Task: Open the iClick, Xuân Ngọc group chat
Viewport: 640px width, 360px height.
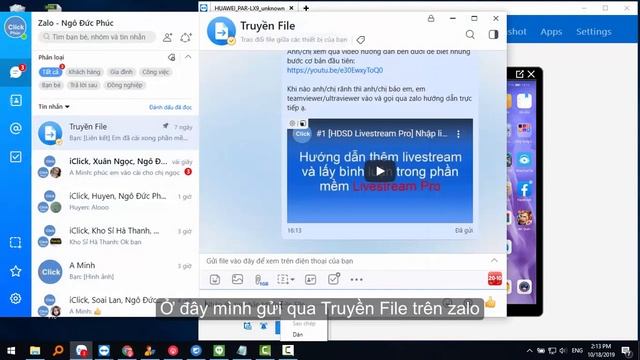Action: click(x=115, y=167)
